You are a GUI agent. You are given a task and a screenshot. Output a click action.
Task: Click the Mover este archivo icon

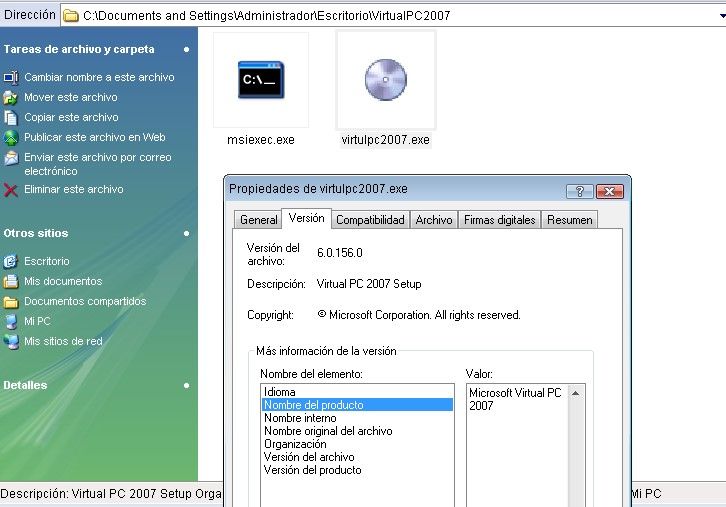pos(11,98)
